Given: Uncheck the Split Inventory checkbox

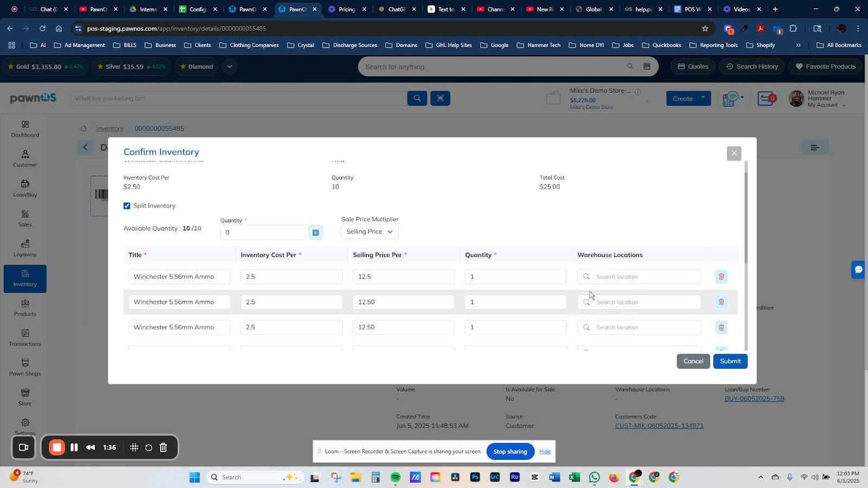Looking at the screenshot, I should (x=127, y=206).
